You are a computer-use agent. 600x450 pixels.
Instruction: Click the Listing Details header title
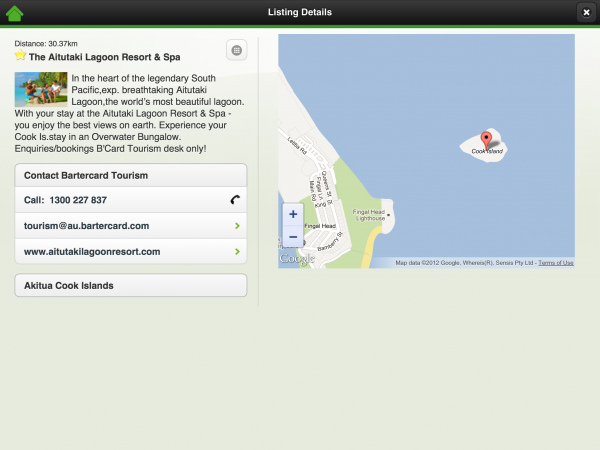tap(300, 12)
